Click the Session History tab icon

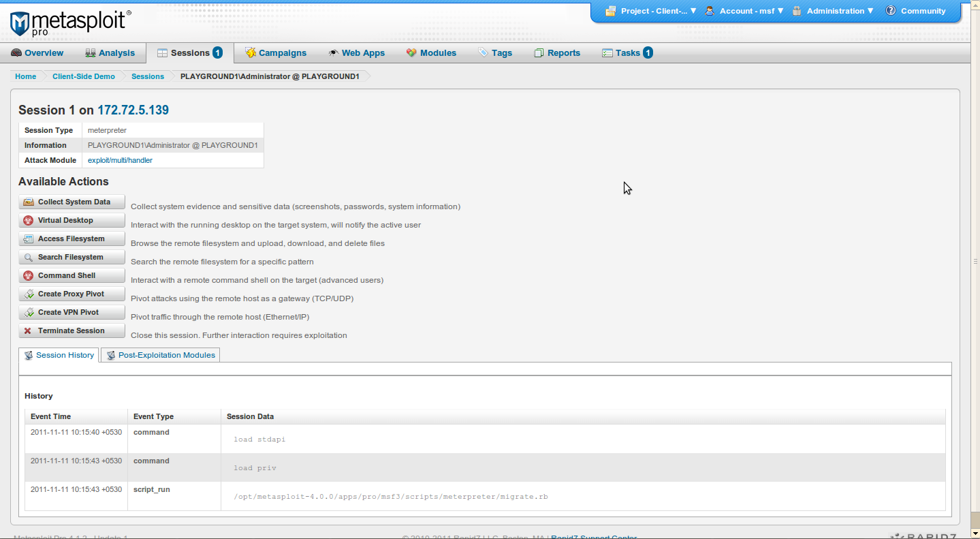pos(29,356)
